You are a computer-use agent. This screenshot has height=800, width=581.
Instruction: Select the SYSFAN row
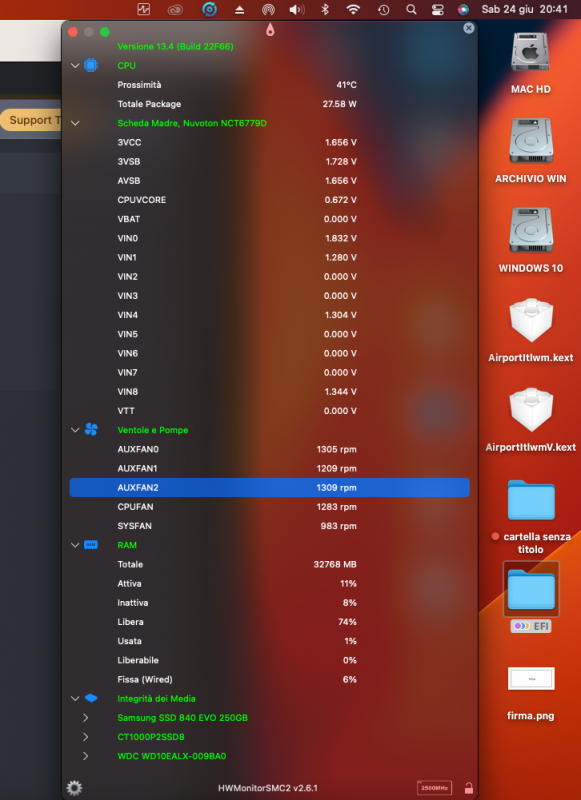269,526
